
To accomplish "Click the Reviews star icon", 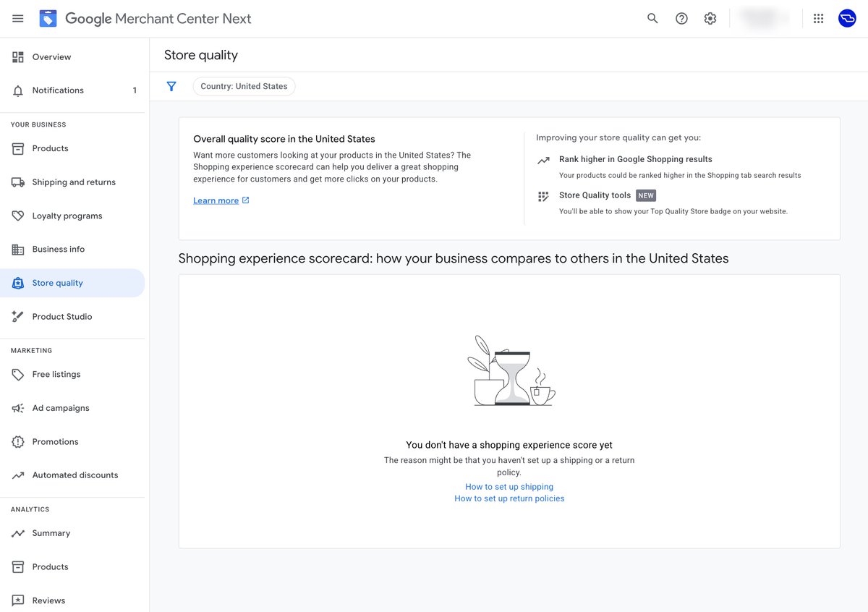I will [18, 600].
